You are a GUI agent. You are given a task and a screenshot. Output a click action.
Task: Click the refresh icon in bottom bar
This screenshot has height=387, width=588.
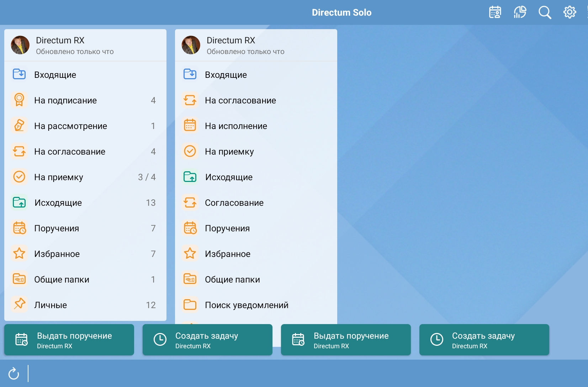click(x=14, y=373)
